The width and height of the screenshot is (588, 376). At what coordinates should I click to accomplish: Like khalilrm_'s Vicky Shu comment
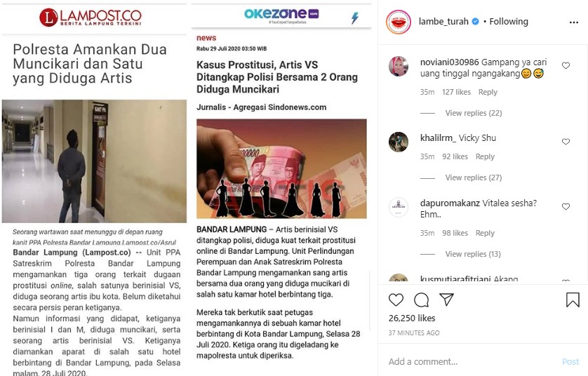coord(566,142)
